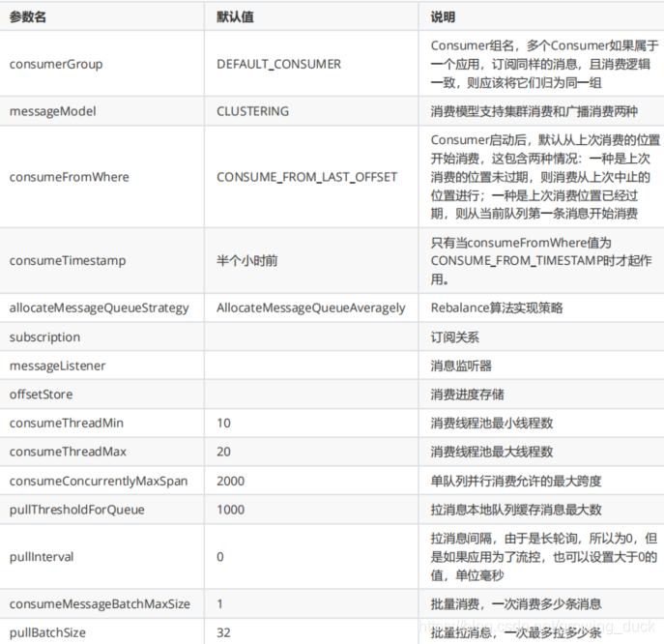Select the offsetStore parameter name
This screenshot has width=664, height=644.
pyautogui.click(x=41, y=395)
